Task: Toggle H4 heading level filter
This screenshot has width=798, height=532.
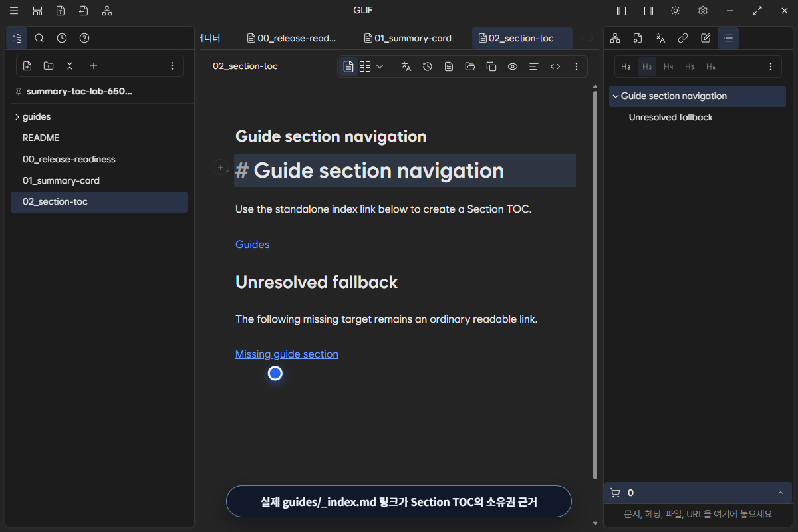Action: click(668, 66)
